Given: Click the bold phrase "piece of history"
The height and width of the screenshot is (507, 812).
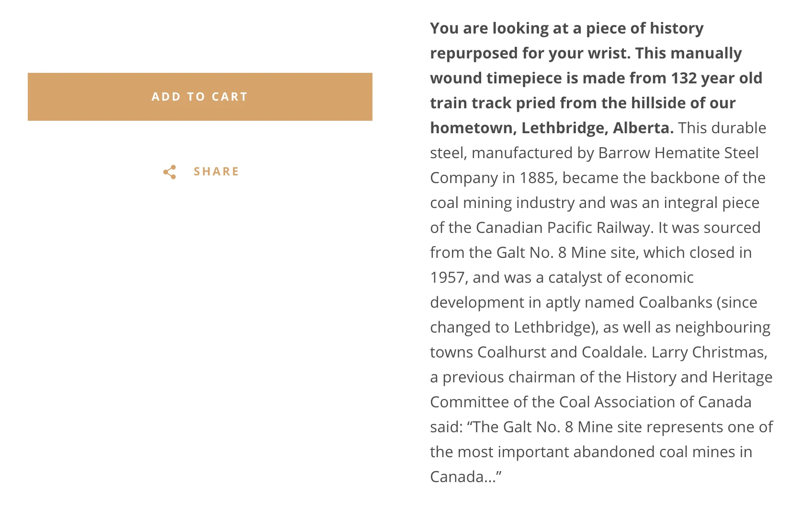Looking at the screenshot, I should point(644,28).
